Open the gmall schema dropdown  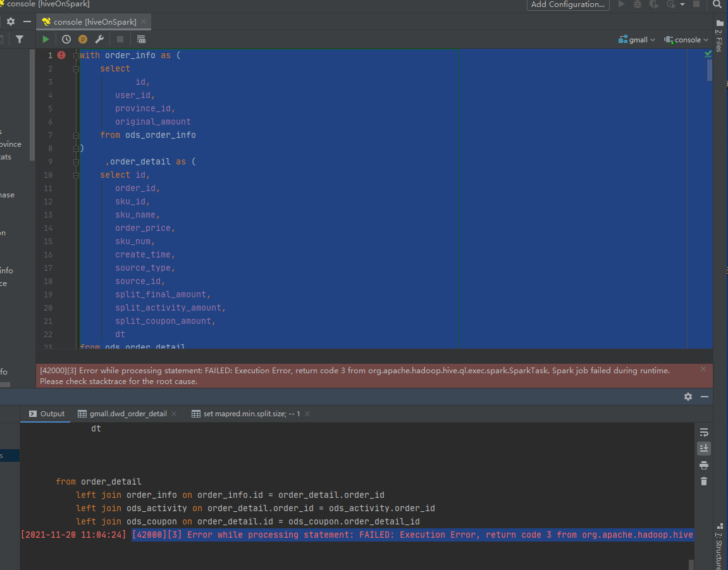[x=636, y=39]
